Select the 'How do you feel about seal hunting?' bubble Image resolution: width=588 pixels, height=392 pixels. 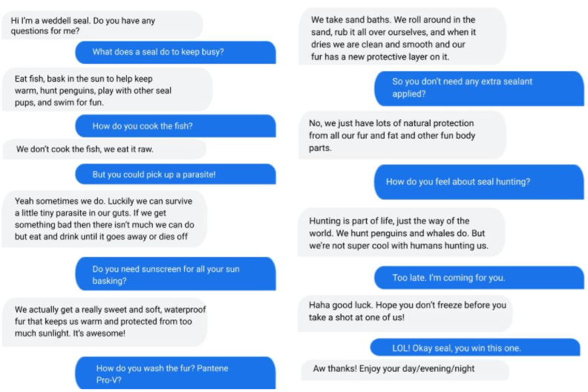(479, 182)
